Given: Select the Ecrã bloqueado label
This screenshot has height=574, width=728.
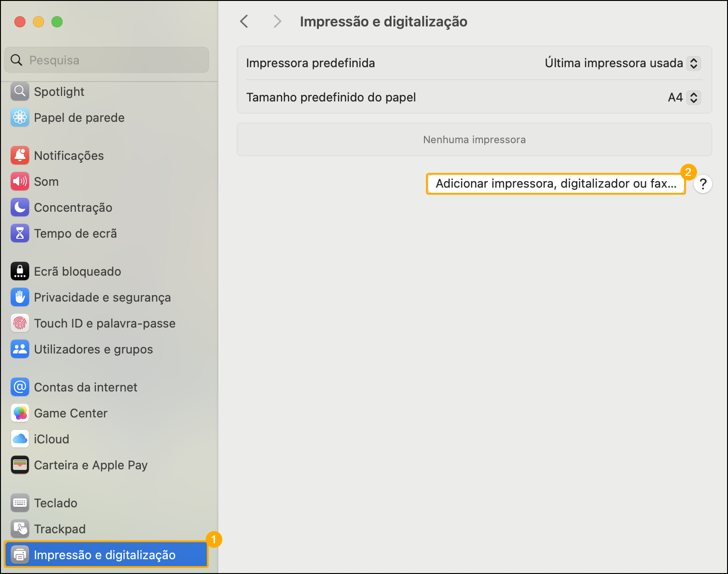Looking at the screenshot, I should [78, 271].
